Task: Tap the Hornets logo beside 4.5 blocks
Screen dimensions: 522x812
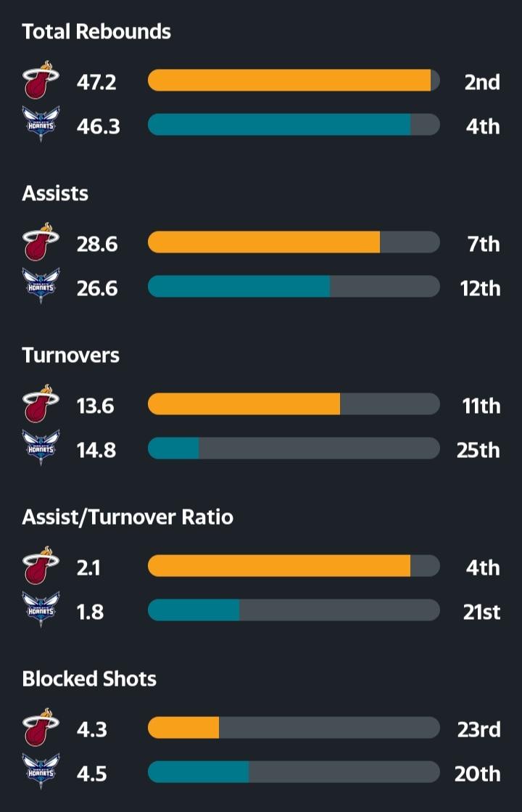Action: (41, 772)
